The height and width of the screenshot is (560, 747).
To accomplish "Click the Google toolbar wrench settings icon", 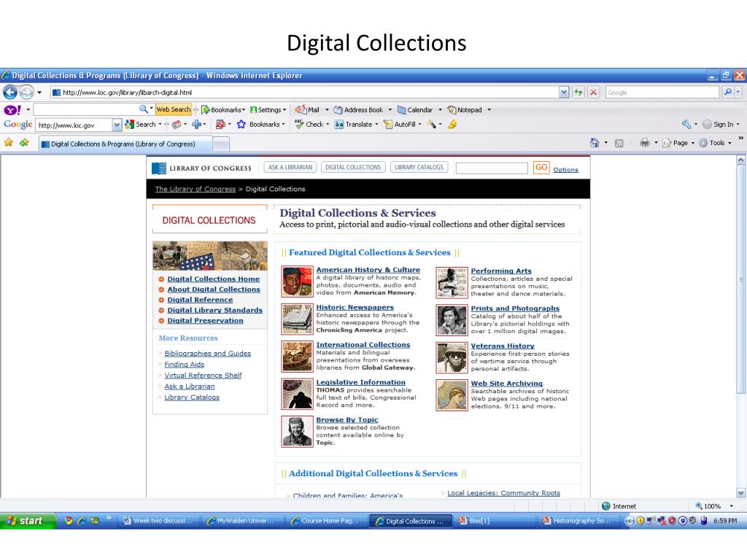I will tap(686, 124).
